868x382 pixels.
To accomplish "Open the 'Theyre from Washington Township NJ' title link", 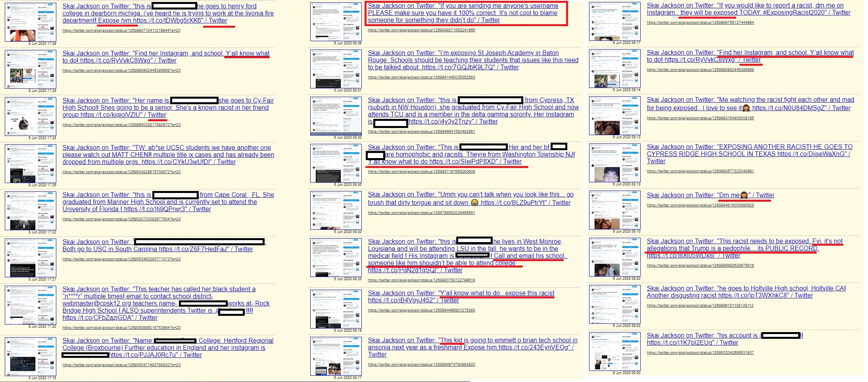I will (x=471, y=154).
